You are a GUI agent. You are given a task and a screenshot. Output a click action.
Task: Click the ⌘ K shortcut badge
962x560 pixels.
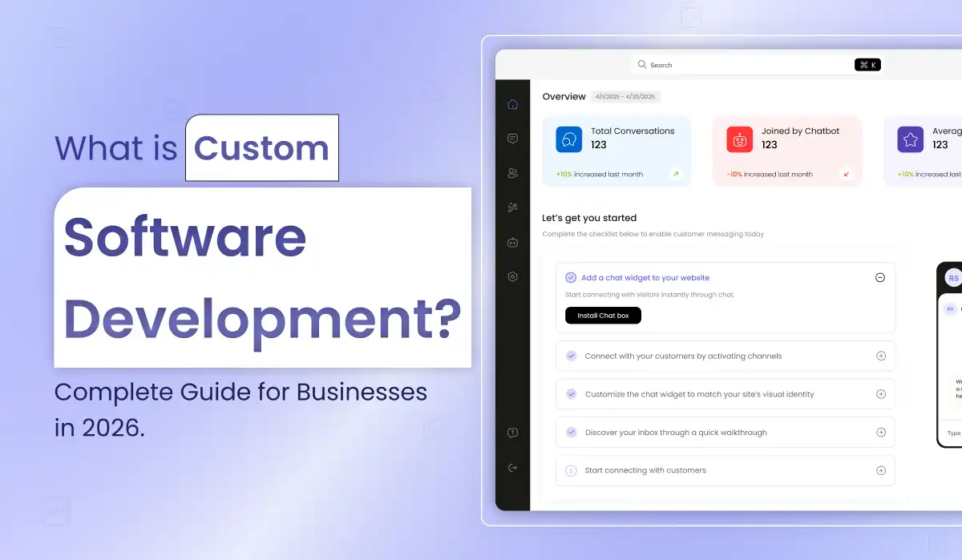tap(868, 65)
